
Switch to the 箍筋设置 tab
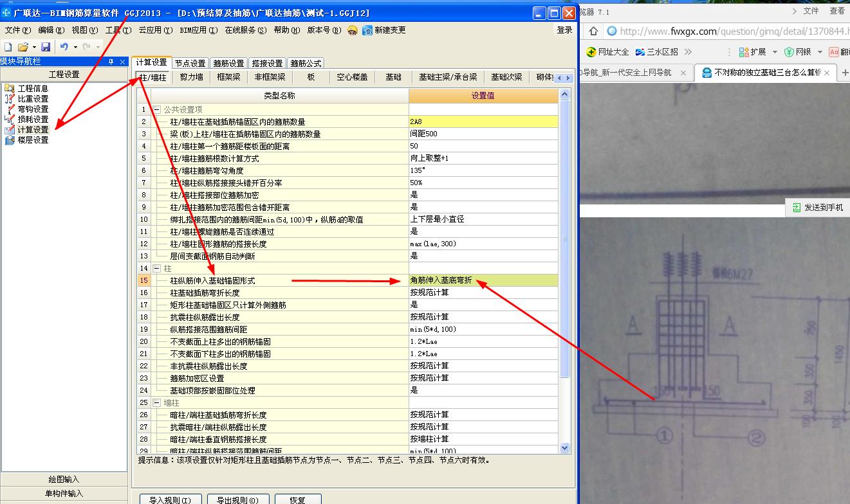pos(229,63)
